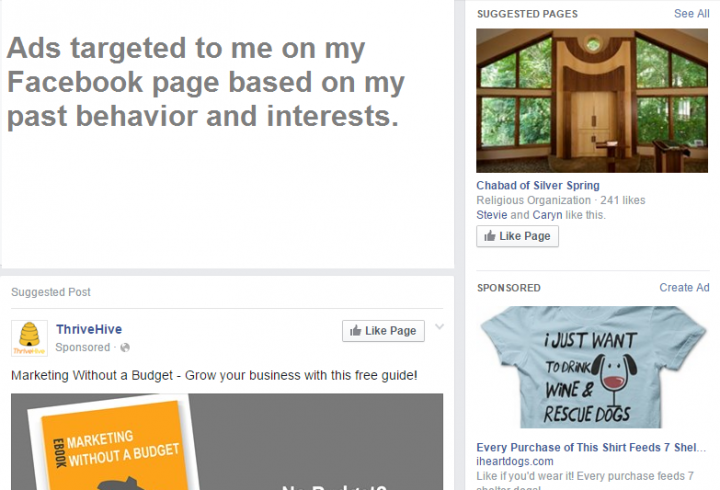Open See All suggested pages
Viewport: 720px width, 490px height.
[692, 14]
